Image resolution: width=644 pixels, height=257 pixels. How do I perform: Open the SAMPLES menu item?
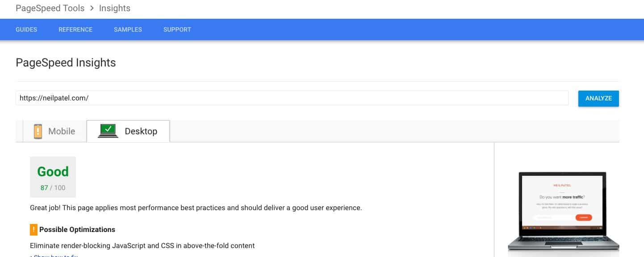pos(128,29)
